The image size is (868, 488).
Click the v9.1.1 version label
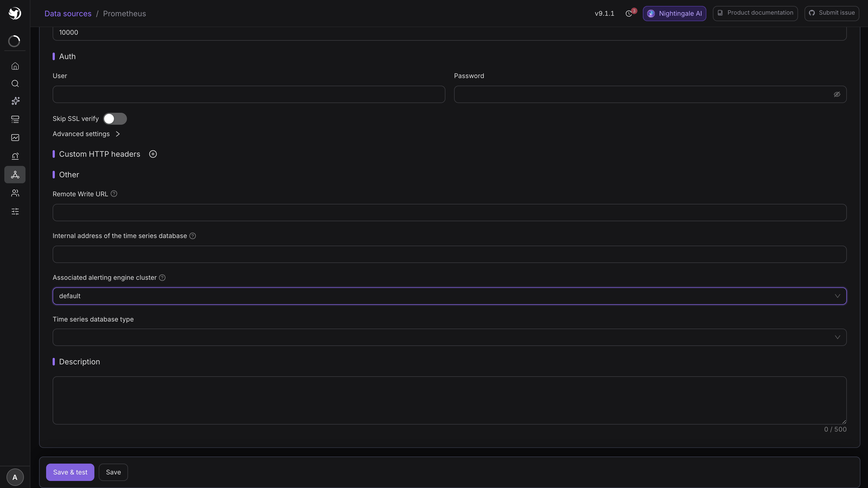[604, 14]
